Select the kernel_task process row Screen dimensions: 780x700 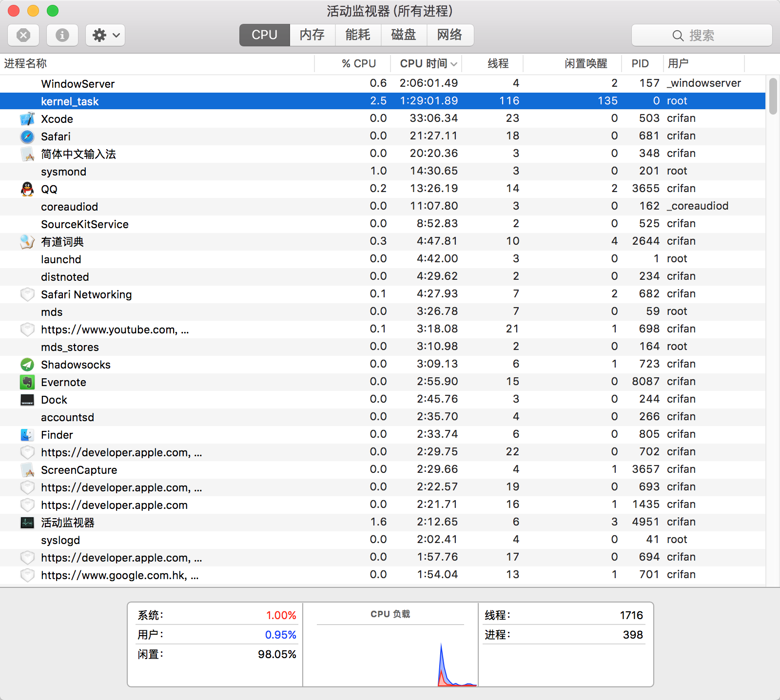pos(383,101)
